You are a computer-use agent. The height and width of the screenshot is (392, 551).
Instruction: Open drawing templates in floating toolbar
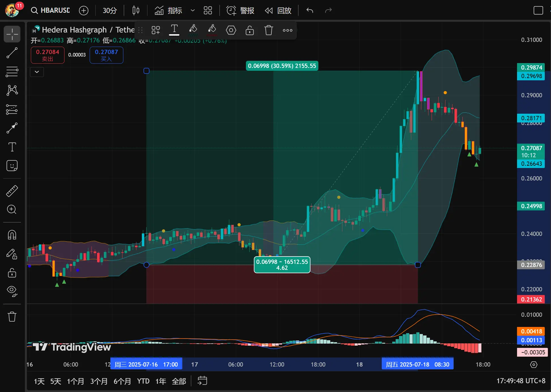(x=156, y=30)
